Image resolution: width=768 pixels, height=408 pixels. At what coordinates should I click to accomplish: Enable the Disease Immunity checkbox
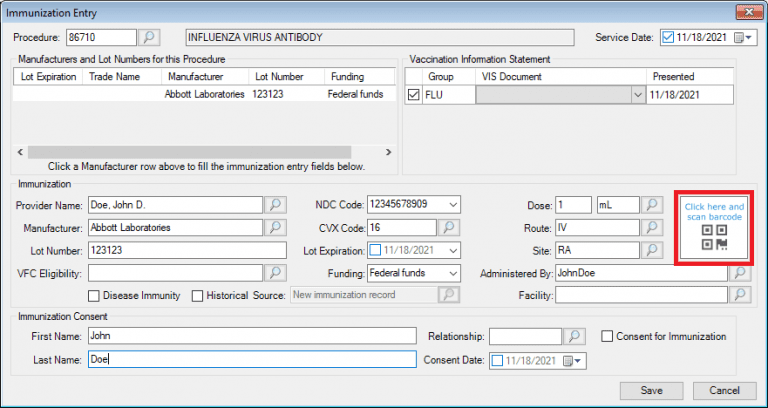pyautogui.click(x=94, y=295)
